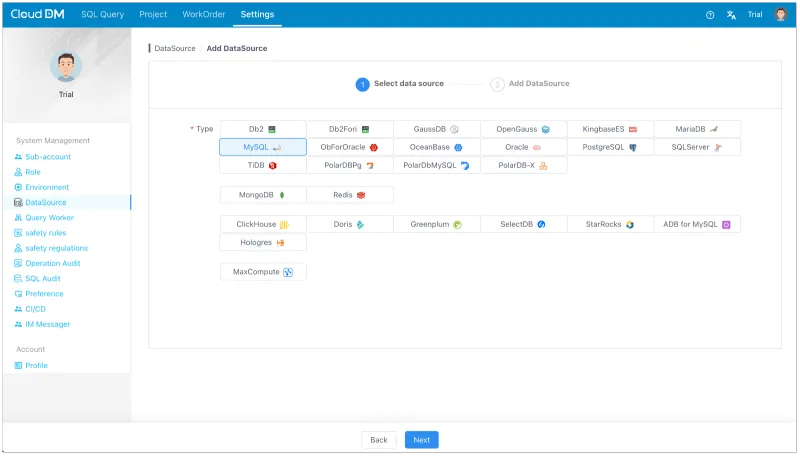Open the help question mark icon
The height and width of the screenshot is (456, 800).
pos(710,15)
